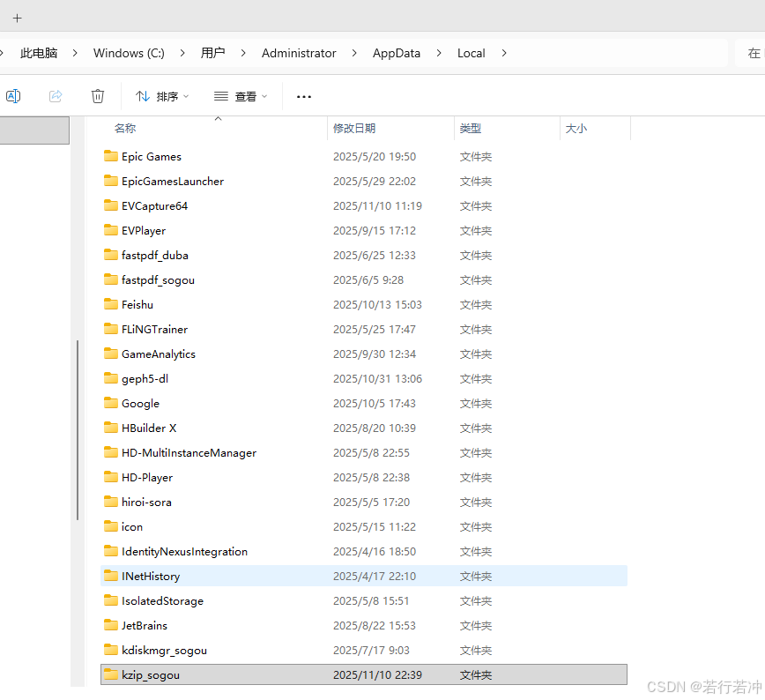Navigate to 此电脑 in breadcrumb

pyautogui.click(x=39, y=53)
